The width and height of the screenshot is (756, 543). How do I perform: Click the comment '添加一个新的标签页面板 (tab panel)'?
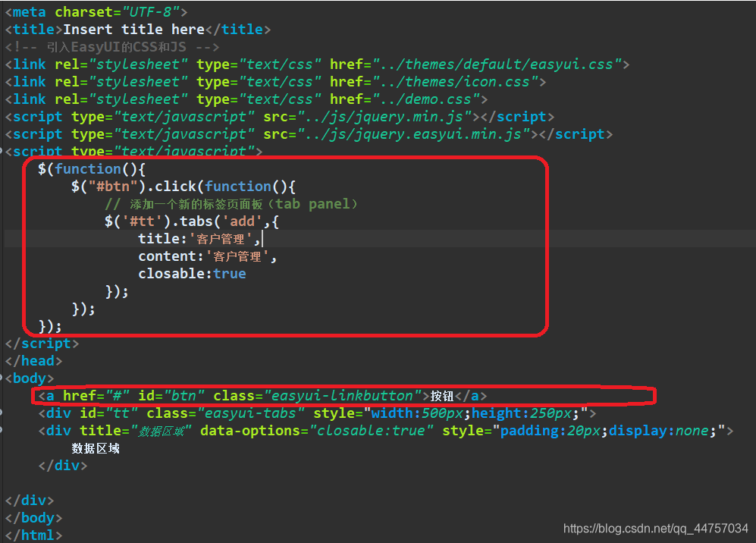pos(244,204)
